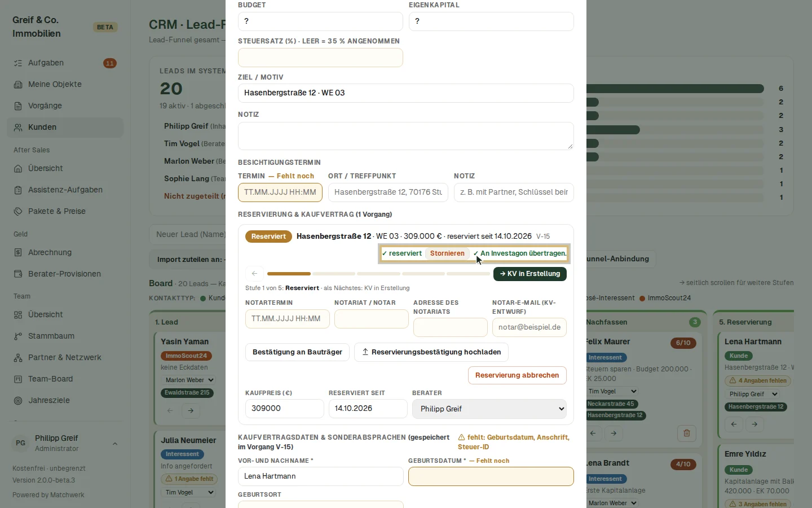The image size is (812, 508).
Task: Open Jahresziele target icon
Action: 18,401
